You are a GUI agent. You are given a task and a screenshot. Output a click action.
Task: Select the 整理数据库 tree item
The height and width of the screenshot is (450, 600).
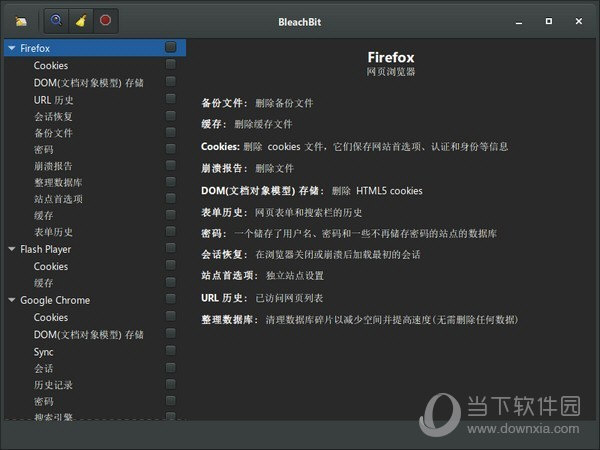pyautogui.click(x=58, y=183)
